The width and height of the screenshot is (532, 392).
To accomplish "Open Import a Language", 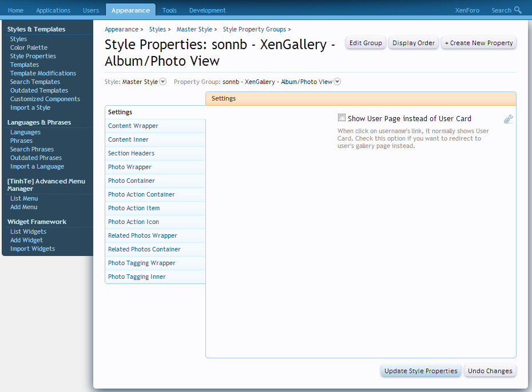I will tap(37, 166).
